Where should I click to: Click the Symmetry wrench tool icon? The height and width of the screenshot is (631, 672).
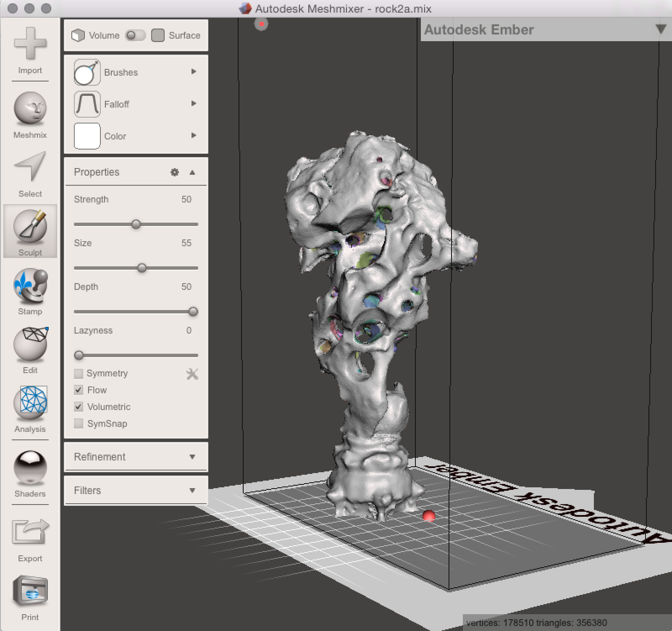192,373
